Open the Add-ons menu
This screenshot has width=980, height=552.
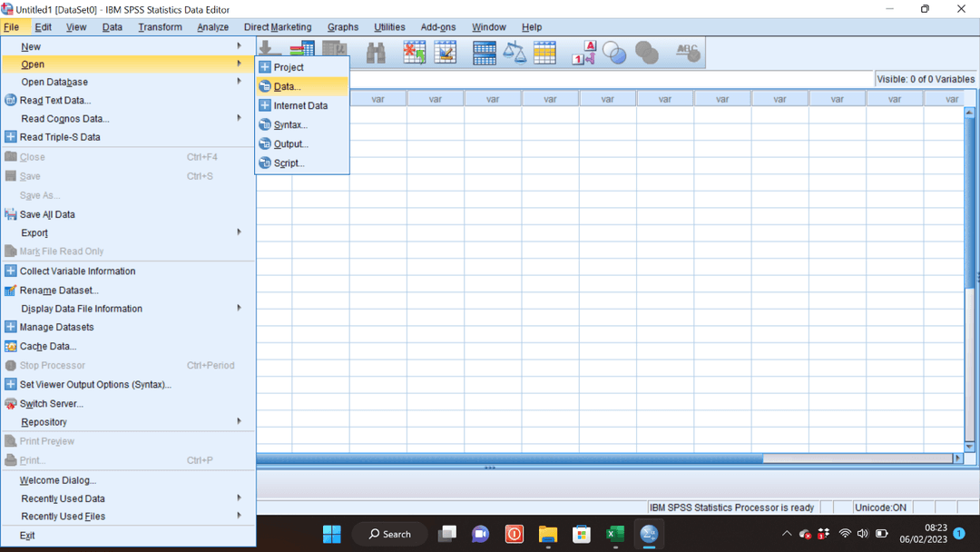[438, 27]
